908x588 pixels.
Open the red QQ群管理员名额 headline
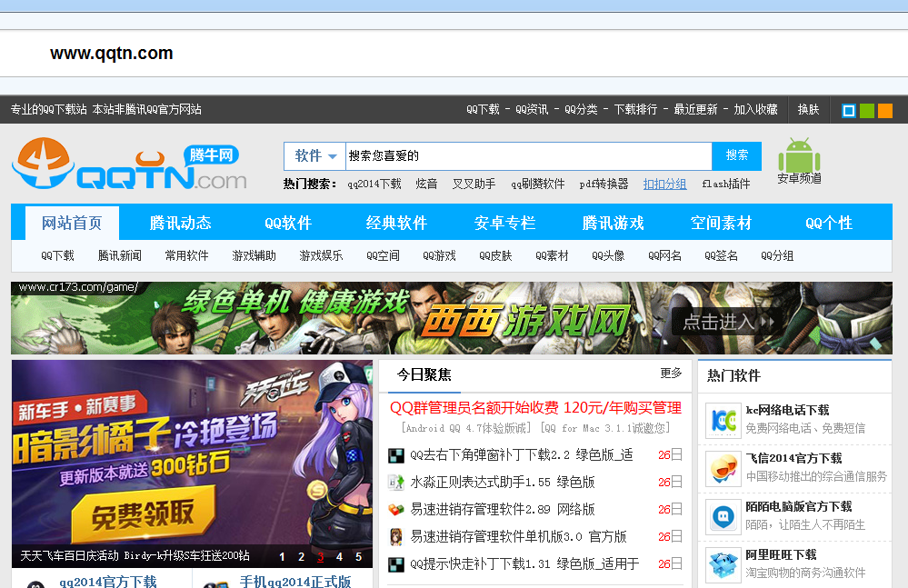coord(535,407)
